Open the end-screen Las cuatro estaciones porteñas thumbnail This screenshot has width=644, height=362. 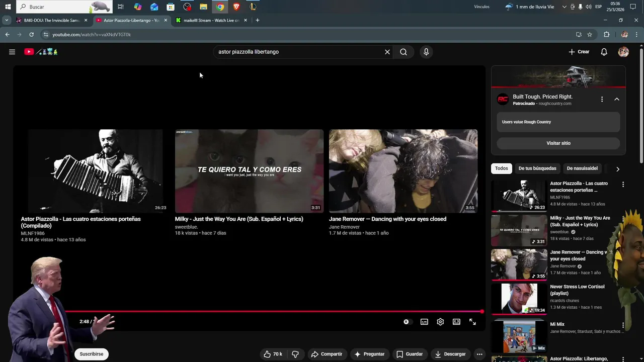coord(96,171)
